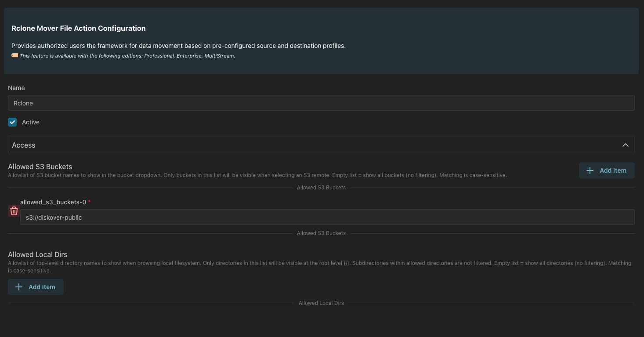
Task: Click the "Allowlist of S3 bucket names" help text
Action: point(257,175)
